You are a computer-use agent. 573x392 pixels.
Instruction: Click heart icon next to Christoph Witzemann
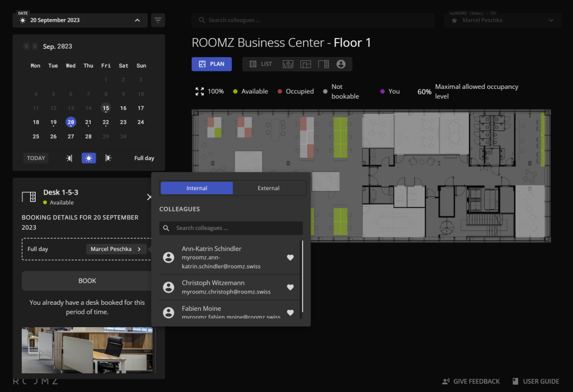[290, 287]
